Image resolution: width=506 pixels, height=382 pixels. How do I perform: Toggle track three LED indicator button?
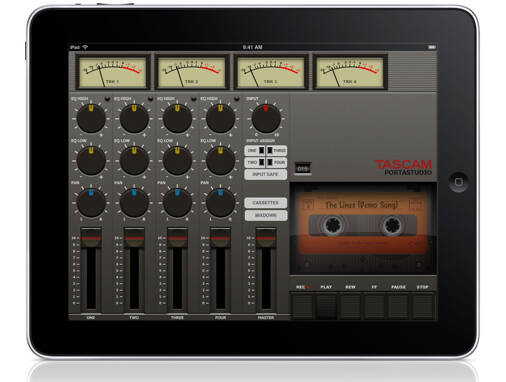tap(193, 99)
